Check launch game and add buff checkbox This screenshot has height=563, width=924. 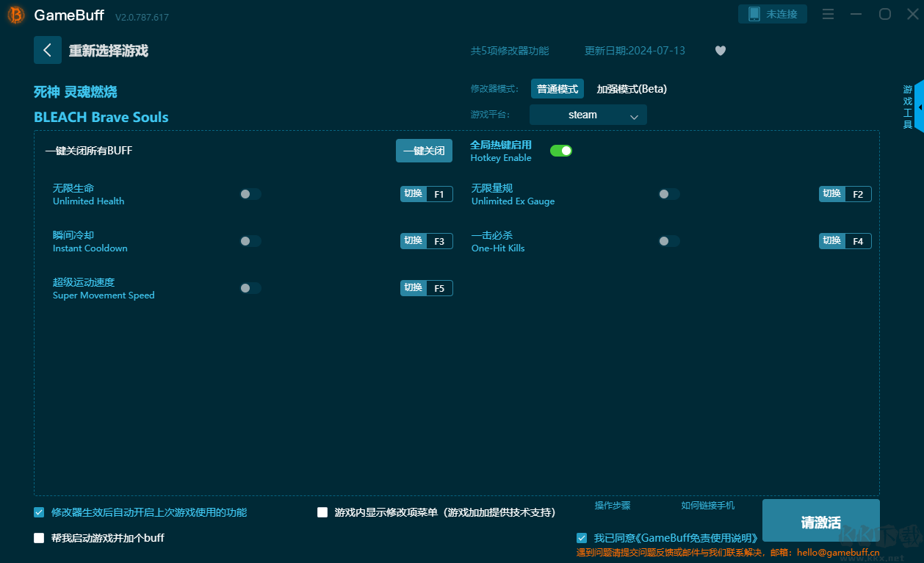39,538
